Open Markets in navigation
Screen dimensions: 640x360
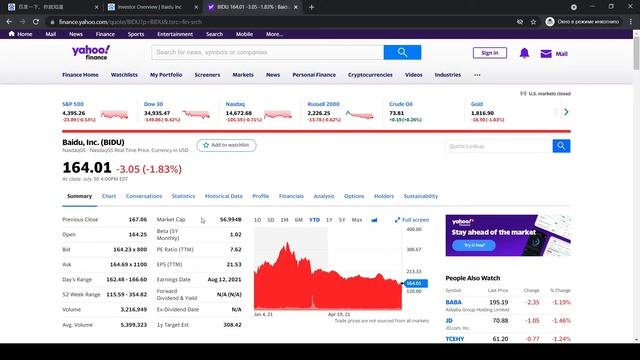tap(243, 75)
